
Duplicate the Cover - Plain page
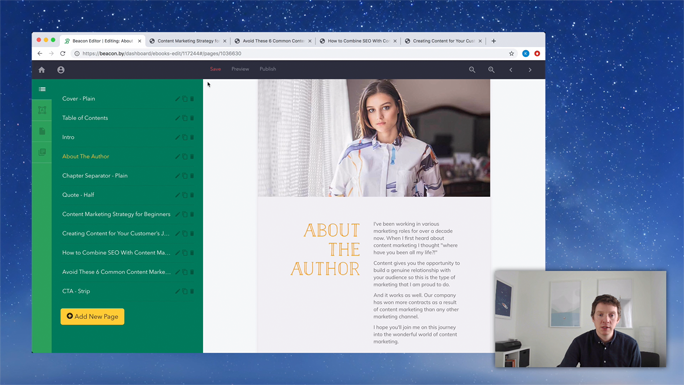point(185,99)
